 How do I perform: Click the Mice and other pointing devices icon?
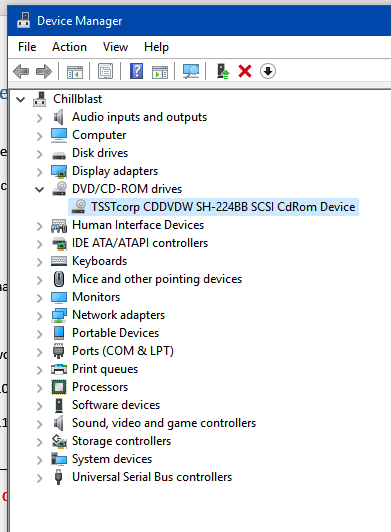click(x=59, y=279)
